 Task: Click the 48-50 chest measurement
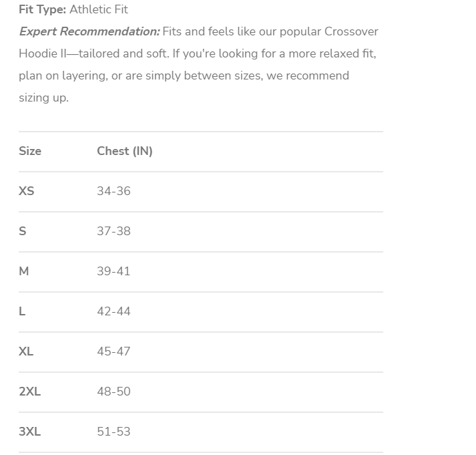pos(113,392)
